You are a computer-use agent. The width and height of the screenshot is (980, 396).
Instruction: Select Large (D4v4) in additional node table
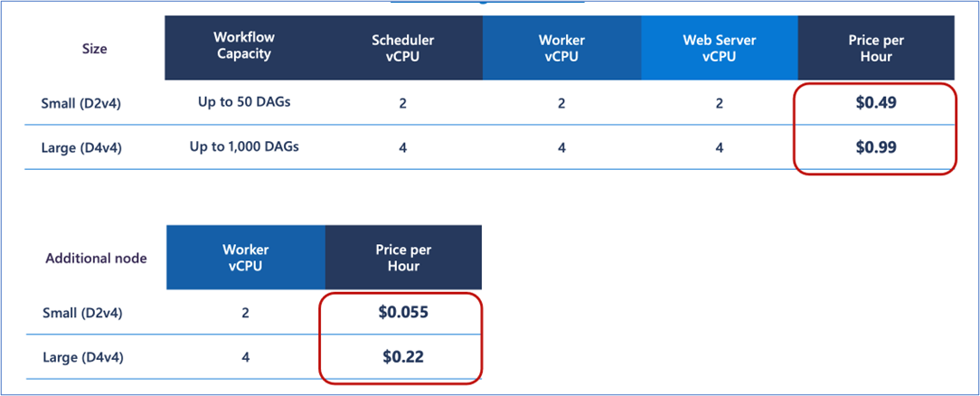coord(83,358)
